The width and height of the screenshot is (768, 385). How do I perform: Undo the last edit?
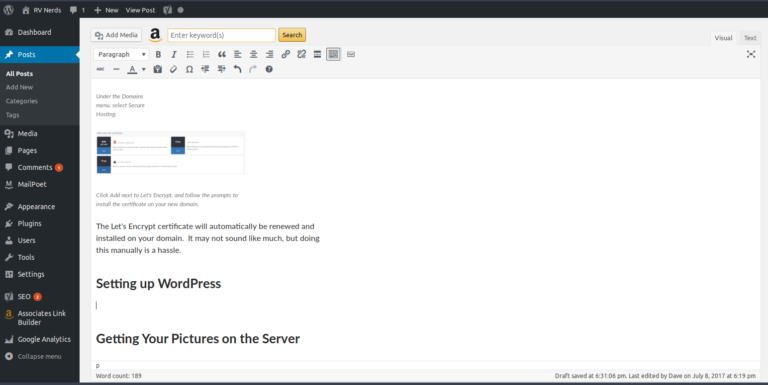237,70
